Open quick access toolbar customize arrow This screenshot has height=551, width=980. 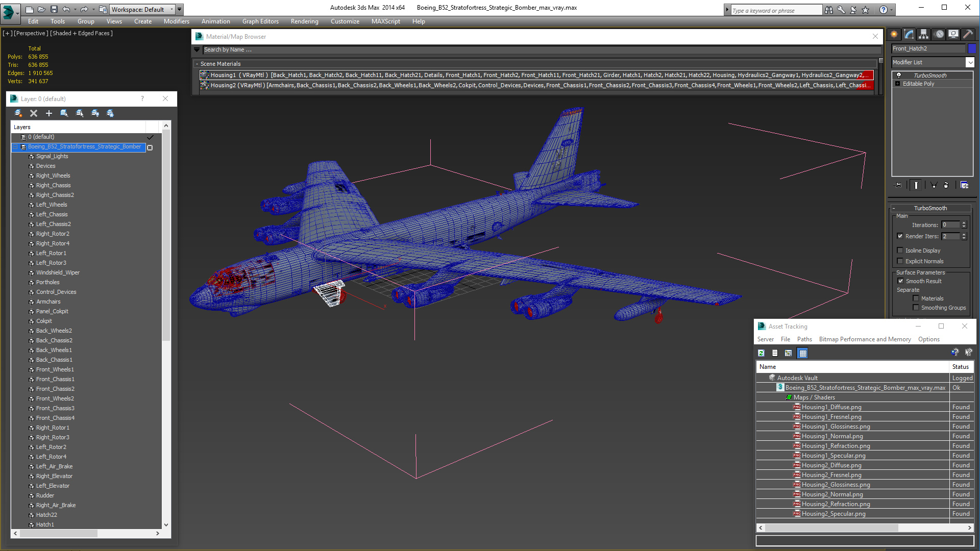tap(179, 9)
